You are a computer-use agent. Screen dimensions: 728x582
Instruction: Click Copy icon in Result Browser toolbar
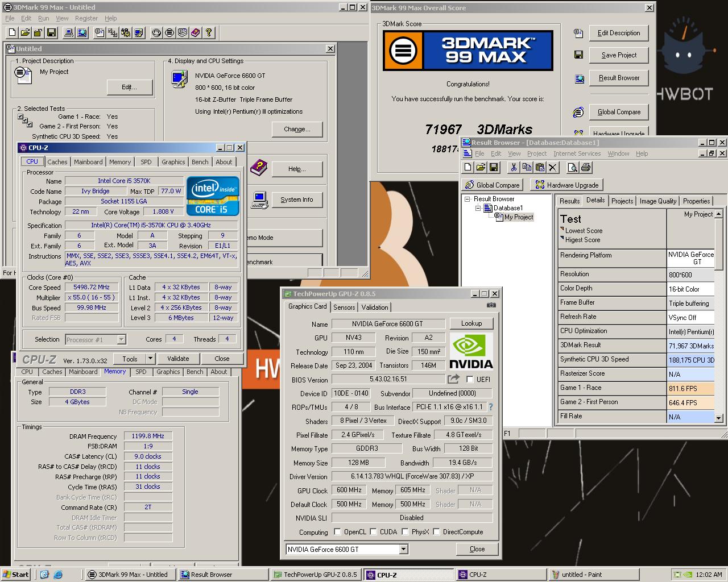(527, 167)
